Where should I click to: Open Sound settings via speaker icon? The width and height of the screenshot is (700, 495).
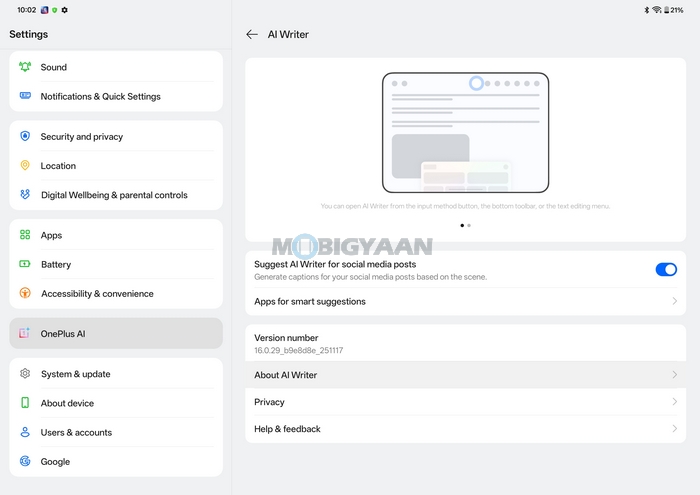coord(25,67)
